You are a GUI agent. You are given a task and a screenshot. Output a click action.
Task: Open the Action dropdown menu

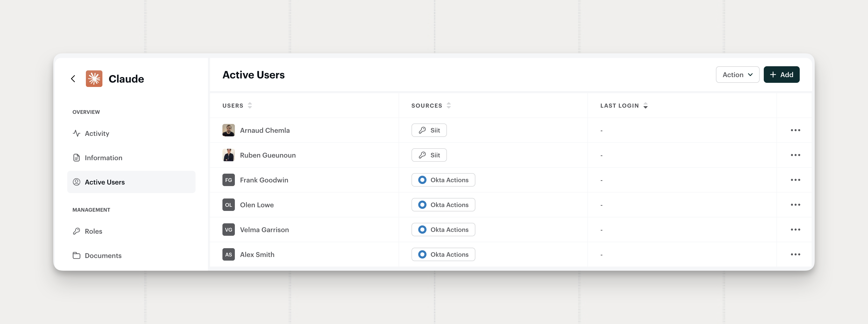pos(737,75)
